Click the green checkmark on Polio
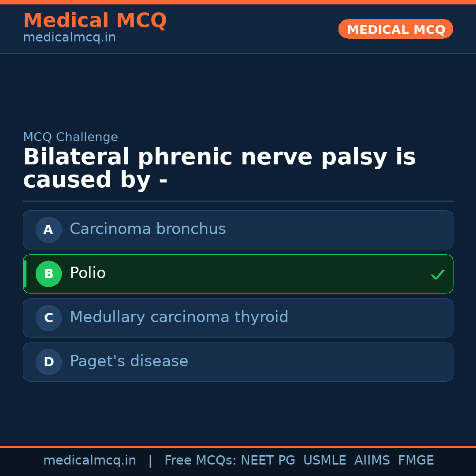Image resolution: width=476 pixels, height=476 pixels. [437, 275]
